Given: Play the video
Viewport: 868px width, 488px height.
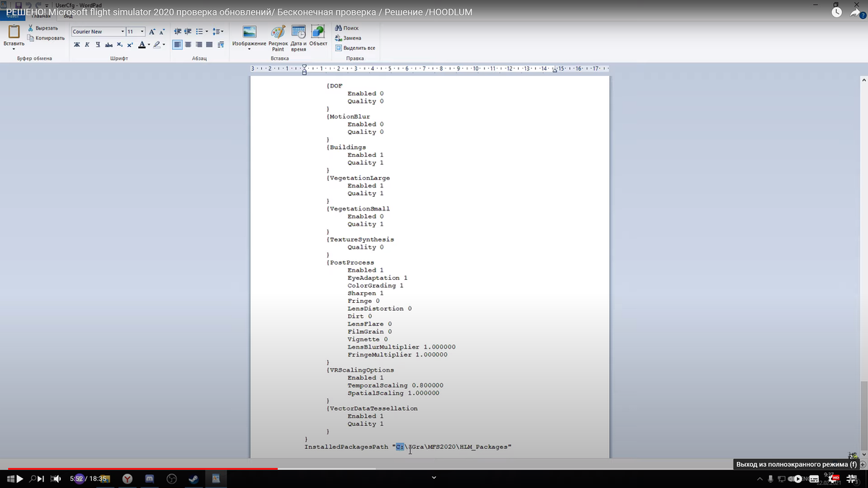Looking at the screenshot, I should click(20, 479).
